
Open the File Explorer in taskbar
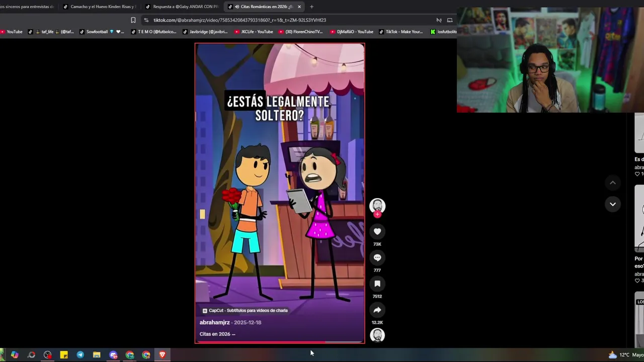pyautogui.click(x=97, y=355)
